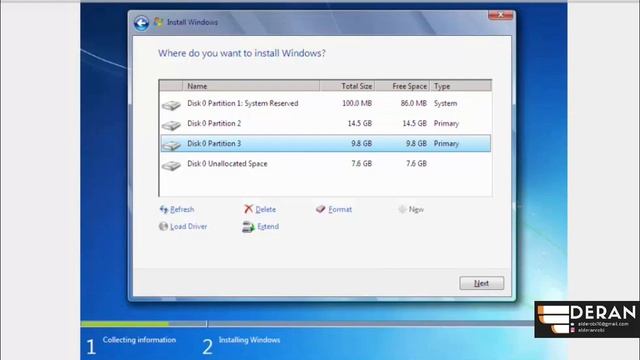Click the 7.6 GB total size cell
The width and height of the screenshot is (640, 360).
tap(362, 164)
